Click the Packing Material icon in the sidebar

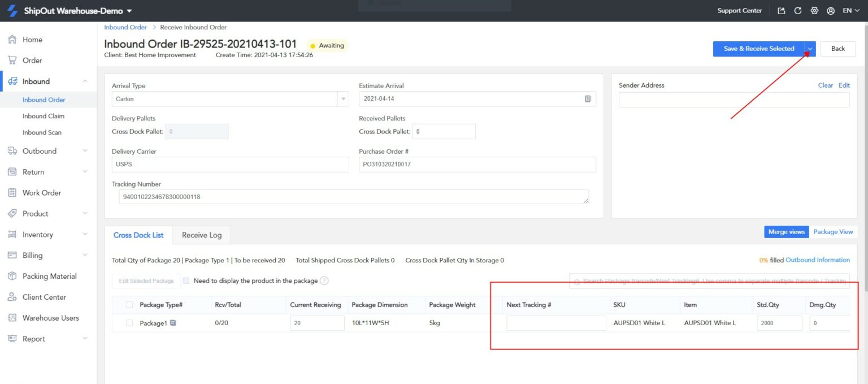pyautogui.click(x=12, y=276)
